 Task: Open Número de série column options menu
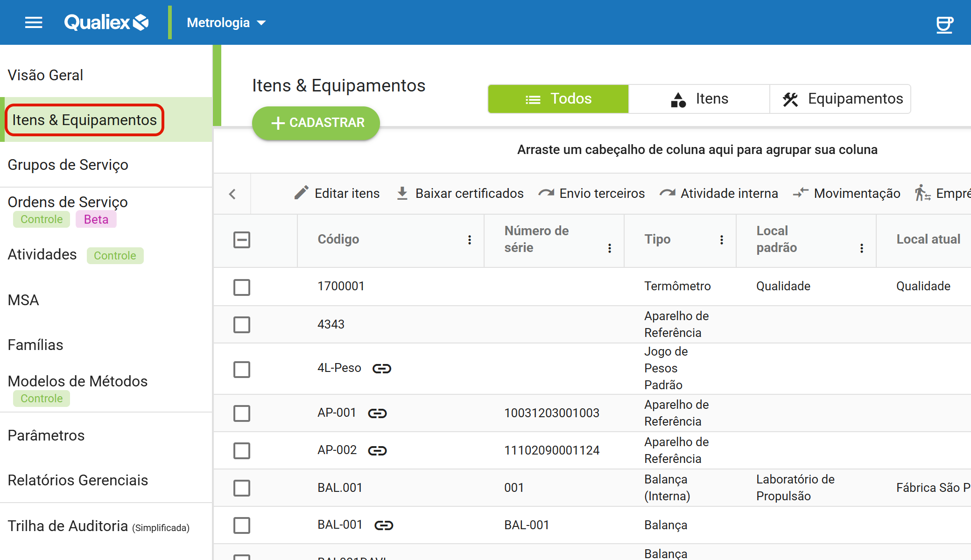pos(610,248)
